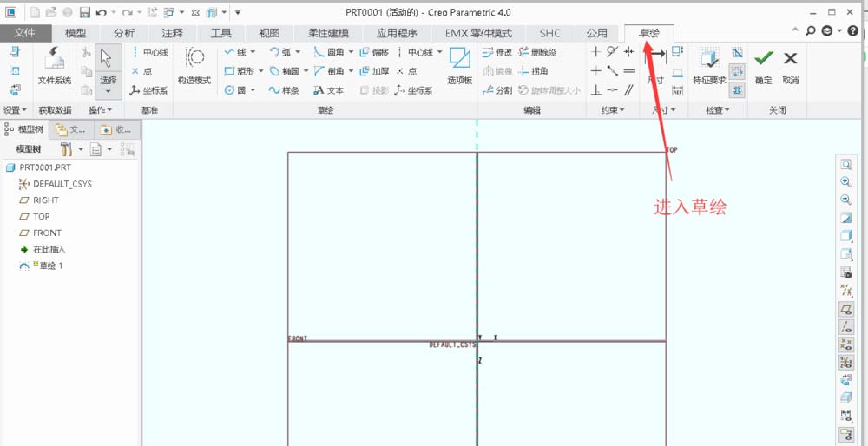Pick the Rectangle (矩形) sketch tool

pos(240,71)
